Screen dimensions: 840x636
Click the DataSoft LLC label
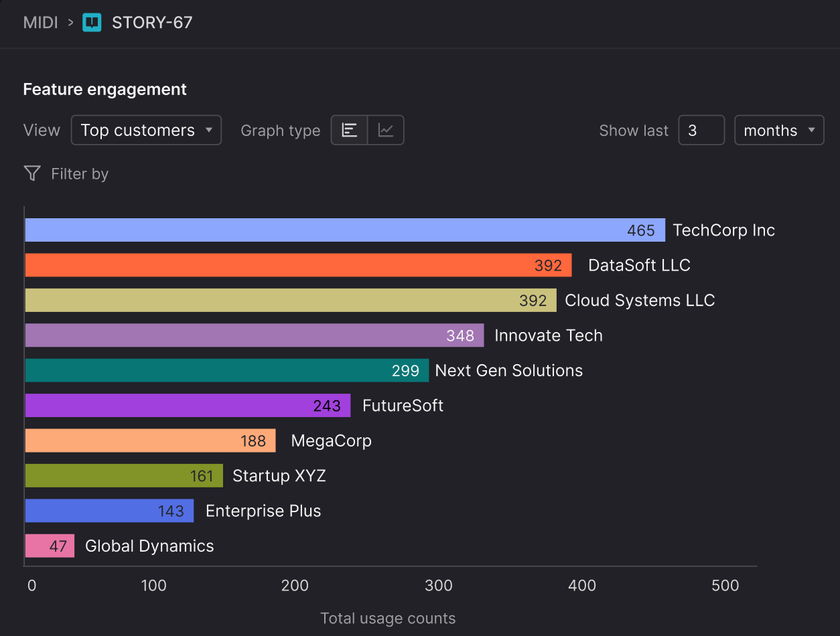point(639,265)
